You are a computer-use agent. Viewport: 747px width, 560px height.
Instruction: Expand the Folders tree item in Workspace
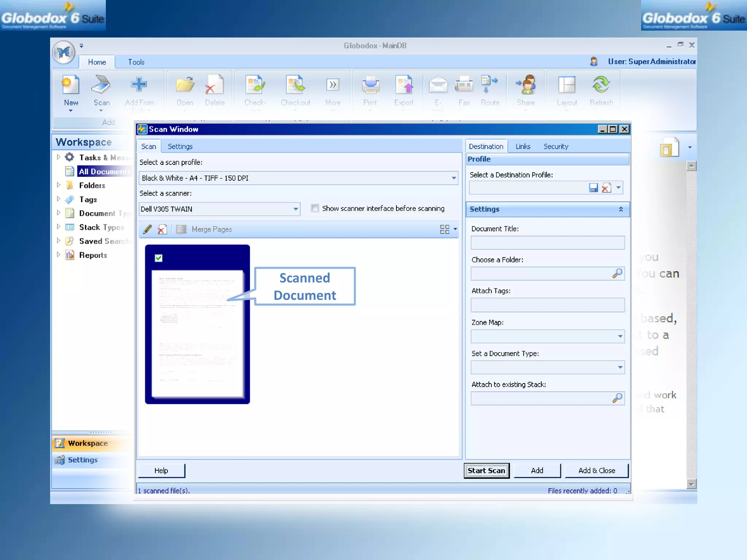[x=58, y=185]
